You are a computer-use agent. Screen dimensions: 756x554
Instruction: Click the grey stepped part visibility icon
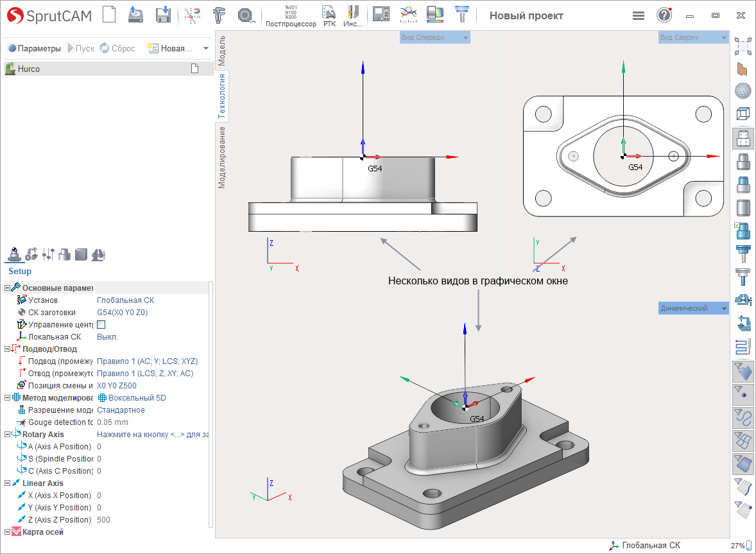(x=743, y=162)
